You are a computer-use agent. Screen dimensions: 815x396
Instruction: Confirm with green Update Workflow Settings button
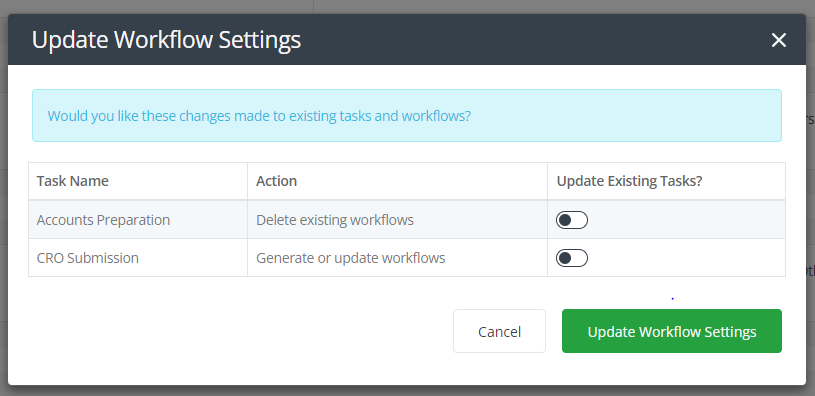coord(672,332)
